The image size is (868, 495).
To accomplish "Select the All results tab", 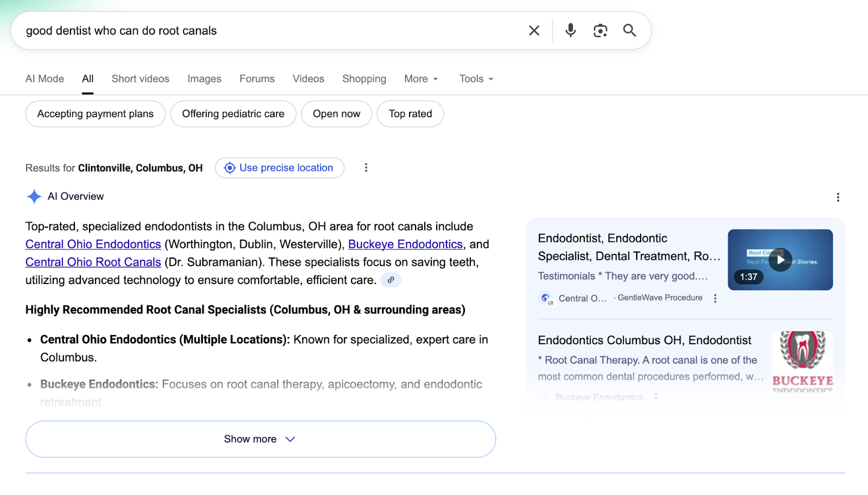I will tap(88, 79).
